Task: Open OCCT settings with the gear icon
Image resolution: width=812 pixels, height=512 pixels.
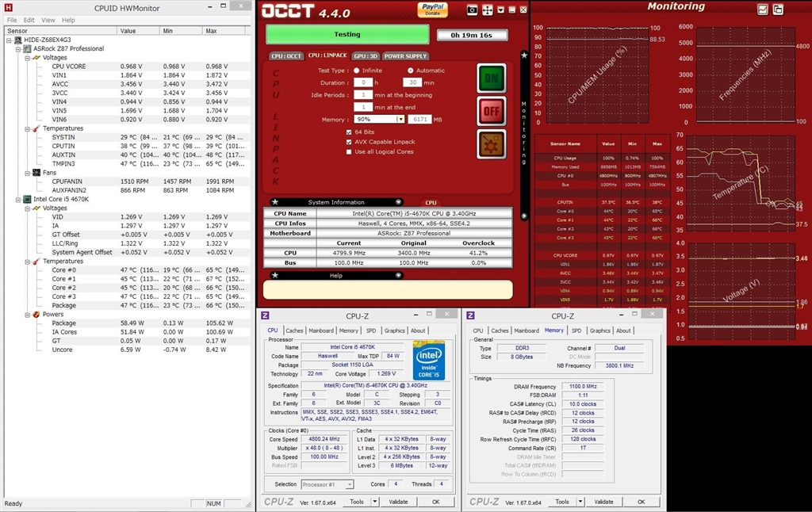Action: click(x=491, y=144)
